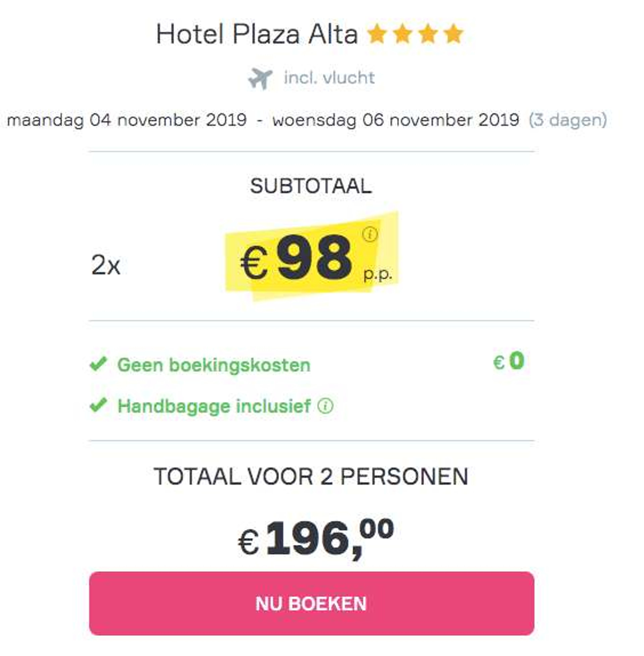Click the Handbagage inclusief text
The width and height of the screenshot is (644, 656).
(214, 406)
